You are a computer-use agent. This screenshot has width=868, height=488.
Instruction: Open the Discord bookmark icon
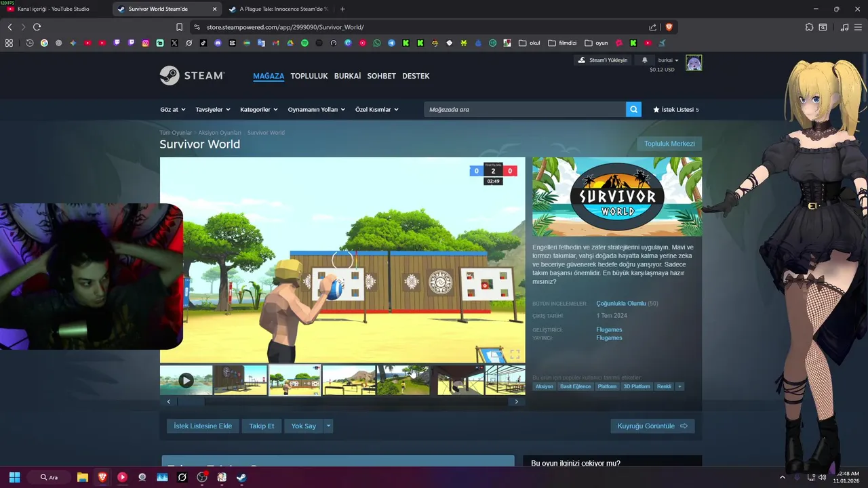pos(218,43)
